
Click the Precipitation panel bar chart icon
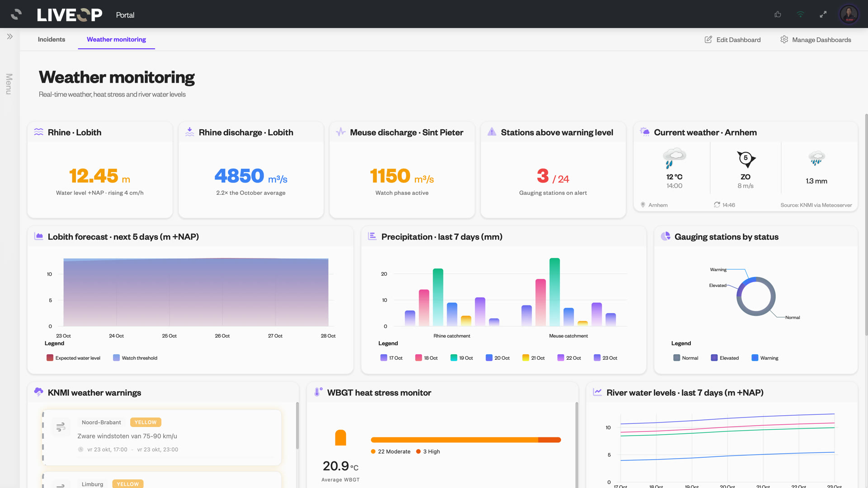(373, 236)
